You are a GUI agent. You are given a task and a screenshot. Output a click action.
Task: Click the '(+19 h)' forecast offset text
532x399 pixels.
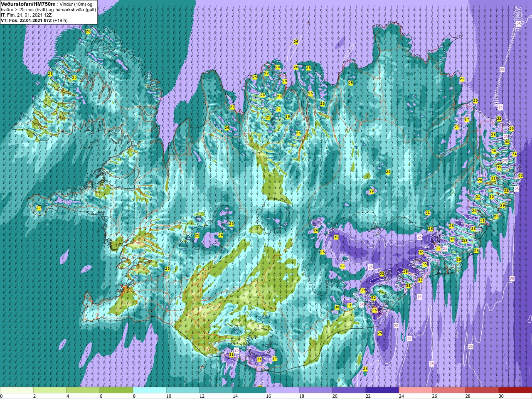coord(60,20)
